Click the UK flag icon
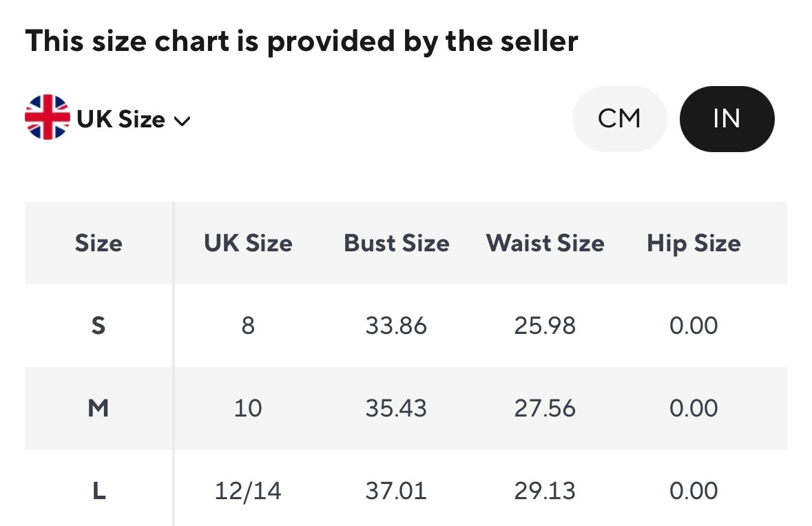 pyautogui.click(x=48, y=118)
